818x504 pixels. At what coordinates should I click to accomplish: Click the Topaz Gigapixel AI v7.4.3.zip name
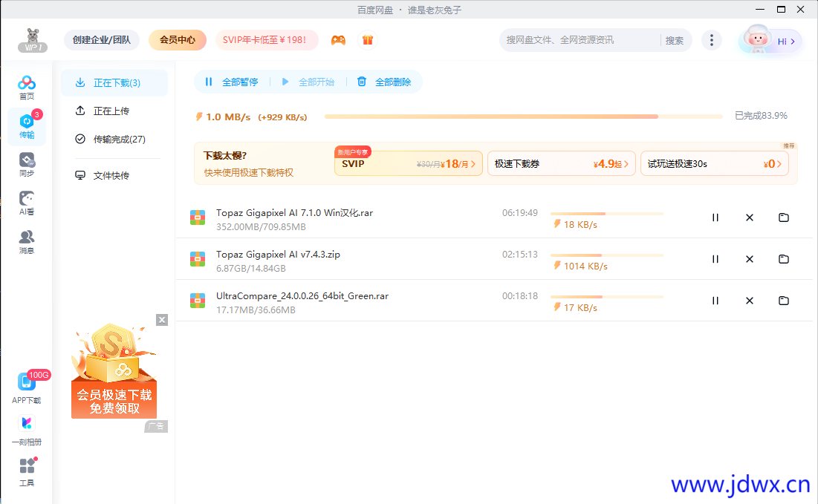point(278,255)
